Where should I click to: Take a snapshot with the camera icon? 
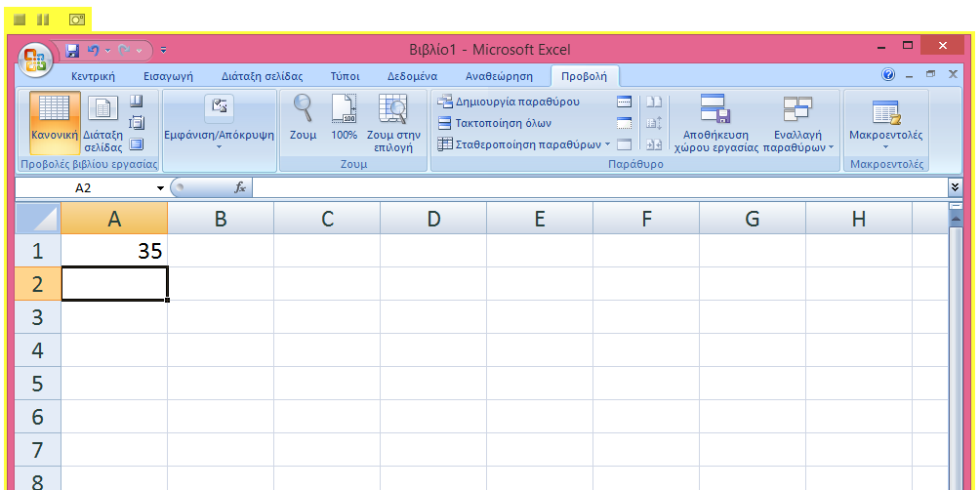[x=77, y=20]
